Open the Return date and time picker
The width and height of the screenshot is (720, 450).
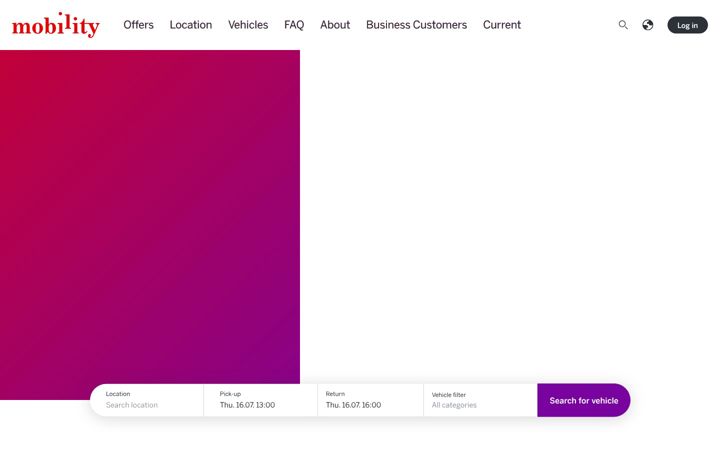coord(370,400)
